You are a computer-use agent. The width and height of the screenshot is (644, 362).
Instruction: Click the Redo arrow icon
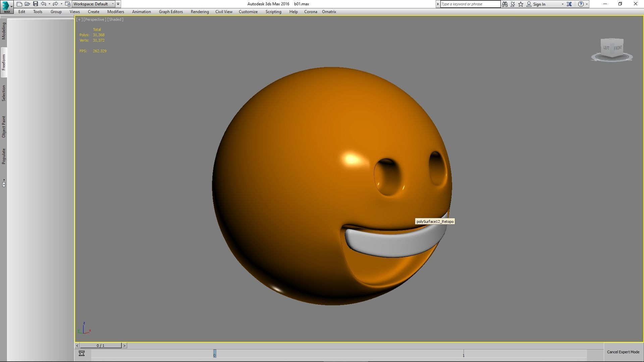pos(55,4)
